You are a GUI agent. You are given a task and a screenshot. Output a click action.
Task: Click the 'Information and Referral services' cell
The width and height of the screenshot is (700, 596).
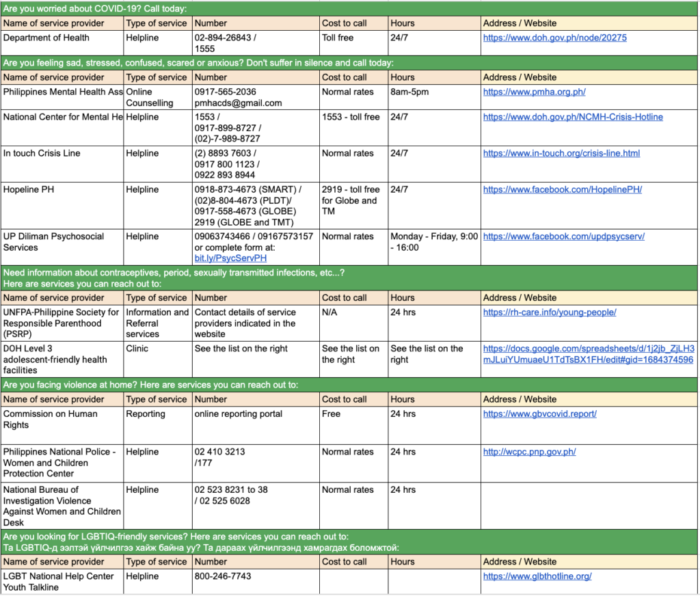pyautogui.click(x=158, y=323)
